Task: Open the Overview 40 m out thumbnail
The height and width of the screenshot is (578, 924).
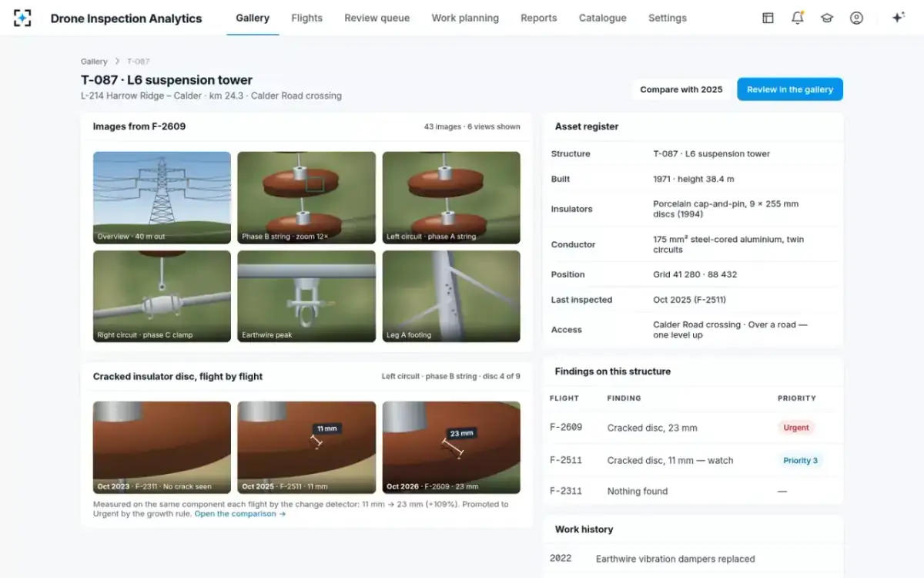Action: [x=162, y=197]
